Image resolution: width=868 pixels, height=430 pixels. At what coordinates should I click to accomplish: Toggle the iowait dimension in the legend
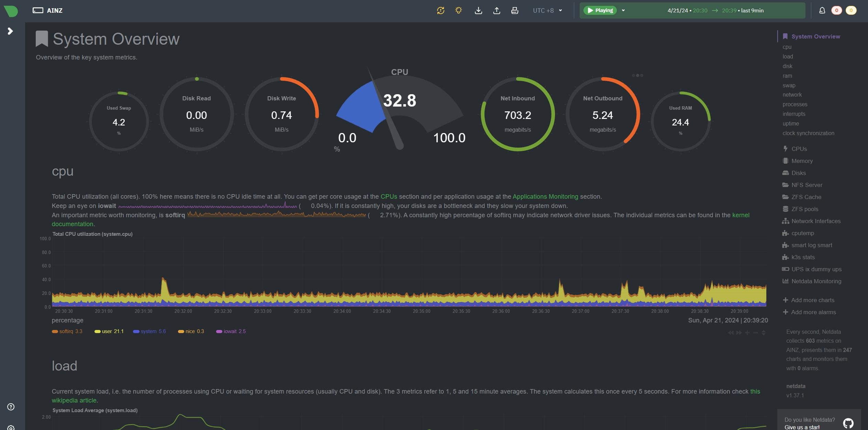(230, 331)
